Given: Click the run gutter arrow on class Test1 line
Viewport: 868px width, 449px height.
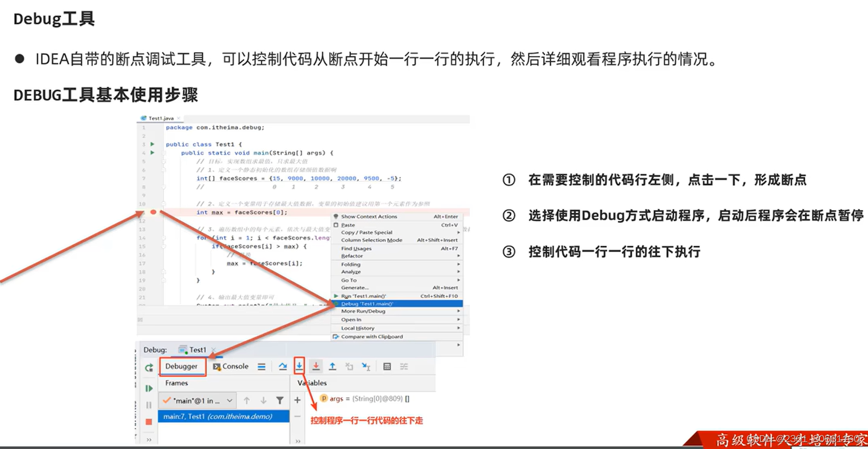Looking at the screenshot, I should point(152,144).
